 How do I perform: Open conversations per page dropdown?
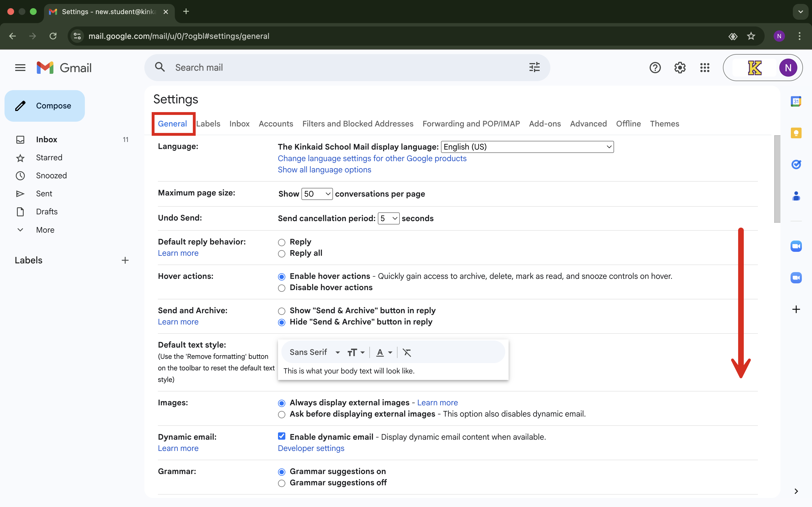coord(317,194)
